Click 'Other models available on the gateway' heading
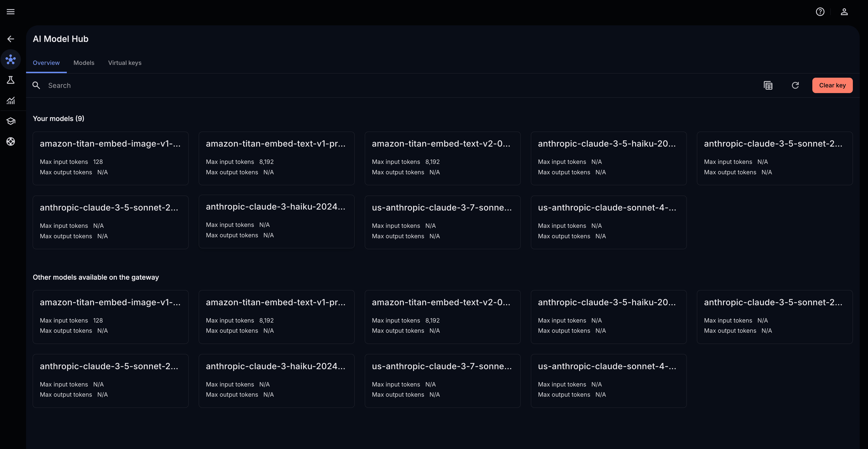Viewport: 868px width, 449px height. [x=96, y=277]
